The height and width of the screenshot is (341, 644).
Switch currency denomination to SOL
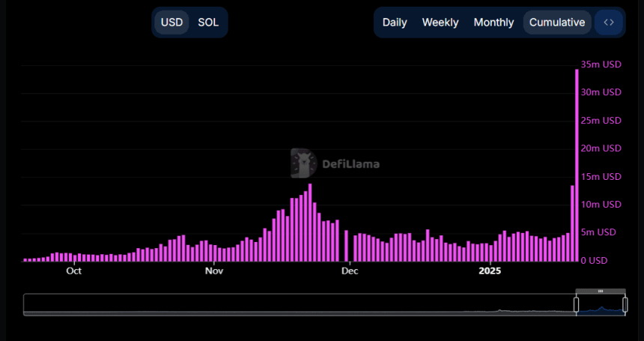click(208, 22)
